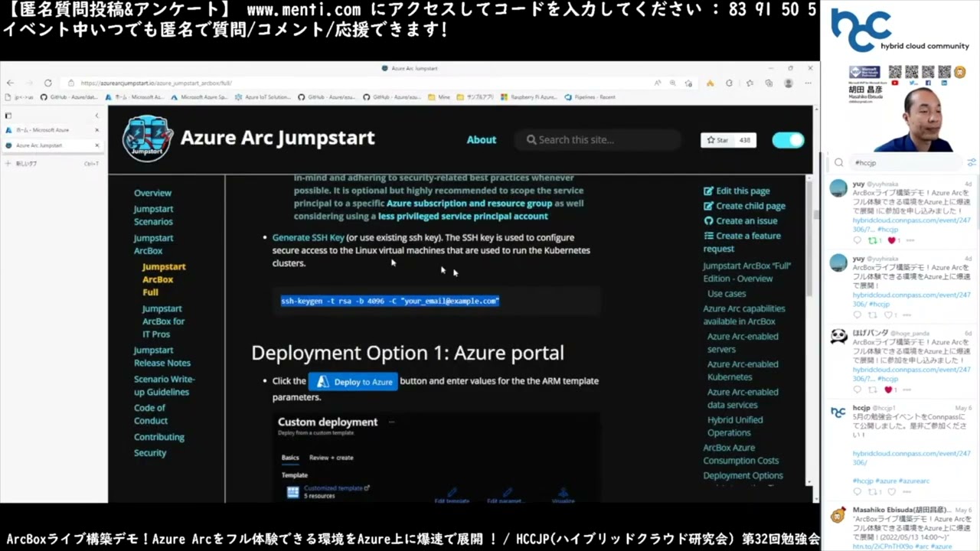
Task: Jump to Hybrid Unified Operations section
Action: click(x=735, y=426)
